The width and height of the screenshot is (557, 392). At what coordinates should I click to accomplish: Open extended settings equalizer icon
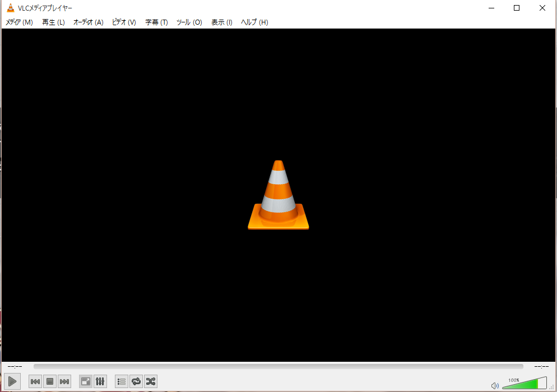click(100, 381)
